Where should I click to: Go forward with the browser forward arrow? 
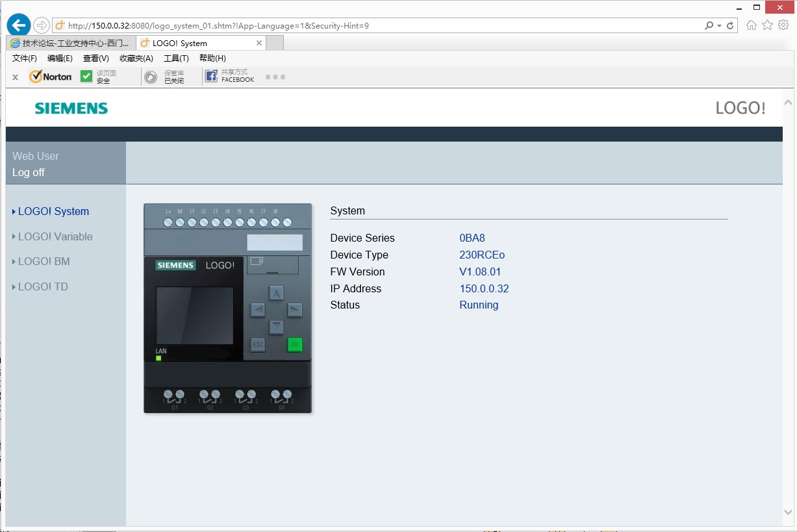41,25
